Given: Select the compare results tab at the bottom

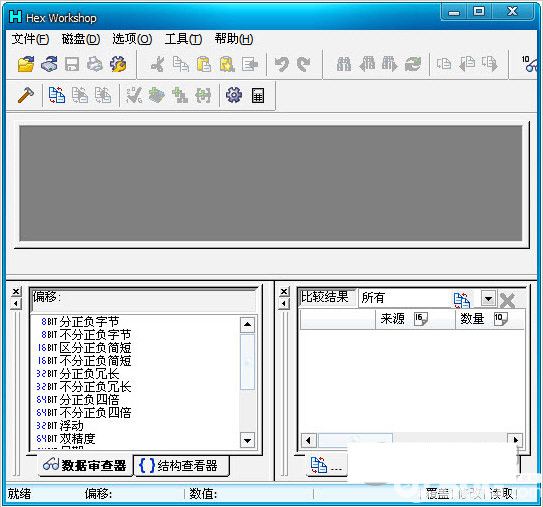Looking at the screenshot, I should [x=327, y=464].
